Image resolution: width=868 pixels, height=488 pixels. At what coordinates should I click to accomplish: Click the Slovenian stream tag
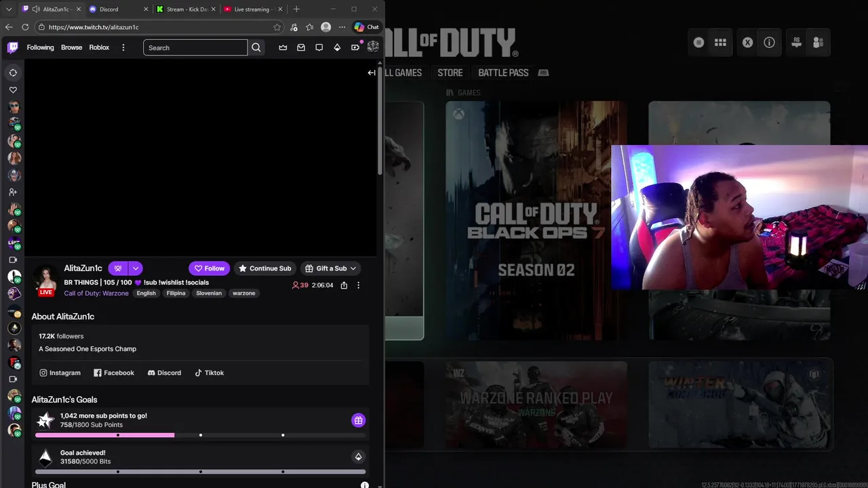[209, 293]
